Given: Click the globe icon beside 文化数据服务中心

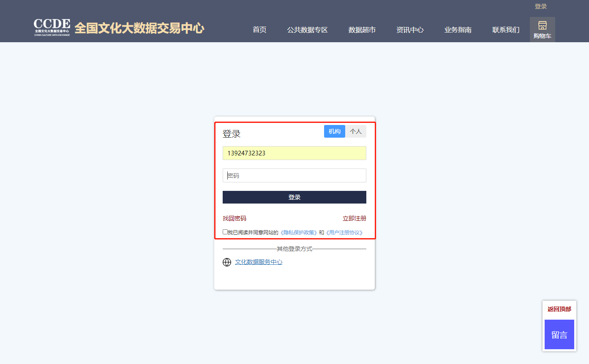Looking at the screenshot, I should [x=227, y=262].
